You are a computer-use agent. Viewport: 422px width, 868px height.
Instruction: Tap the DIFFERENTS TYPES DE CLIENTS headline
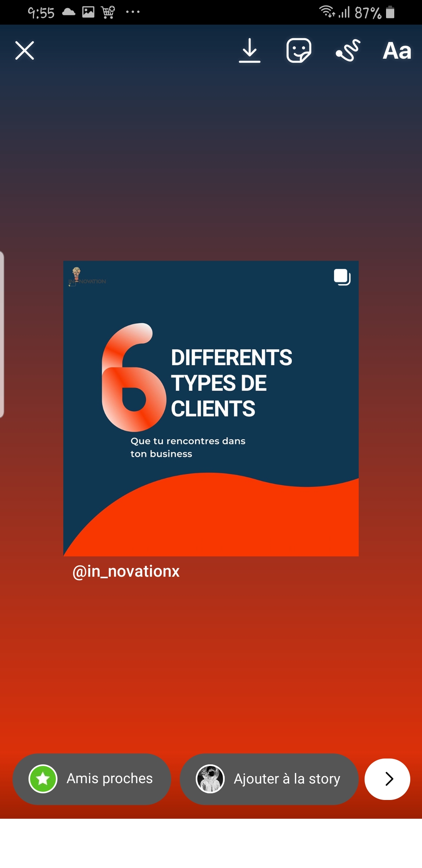pos(231,383)
